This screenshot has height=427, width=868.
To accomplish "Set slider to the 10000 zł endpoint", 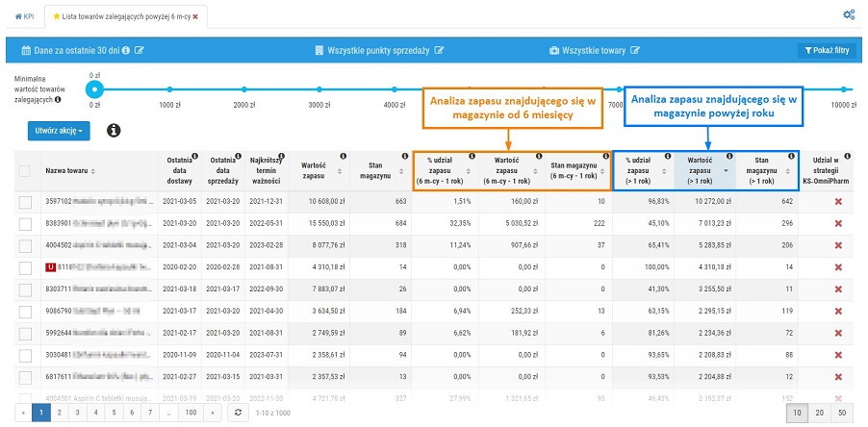I will (843, 89).
